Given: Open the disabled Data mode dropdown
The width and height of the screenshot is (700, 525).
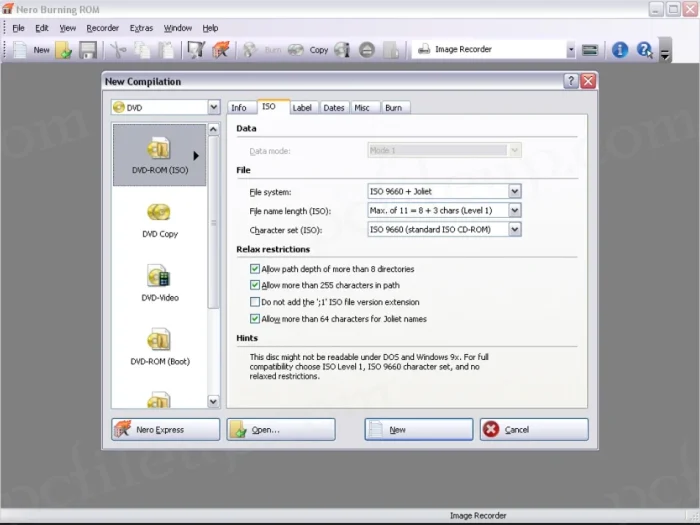Looking at the screenshot, I should click(514, 150).
